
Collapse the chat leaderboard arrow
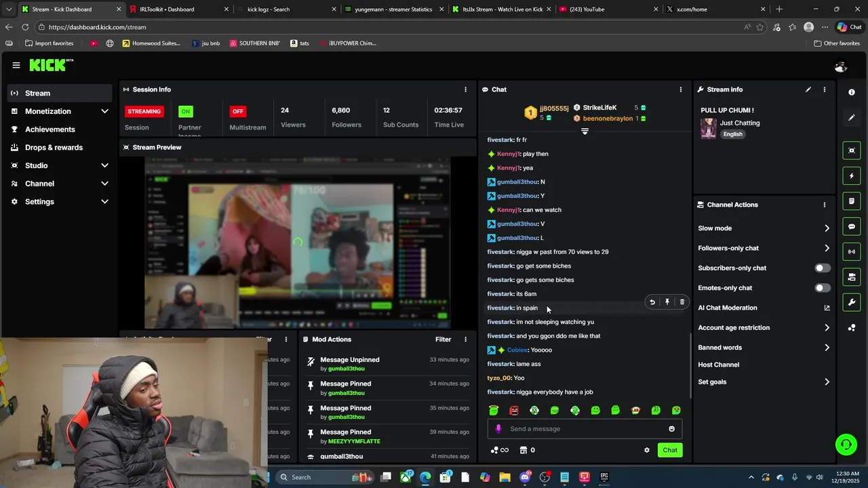[x=585, y=131]
